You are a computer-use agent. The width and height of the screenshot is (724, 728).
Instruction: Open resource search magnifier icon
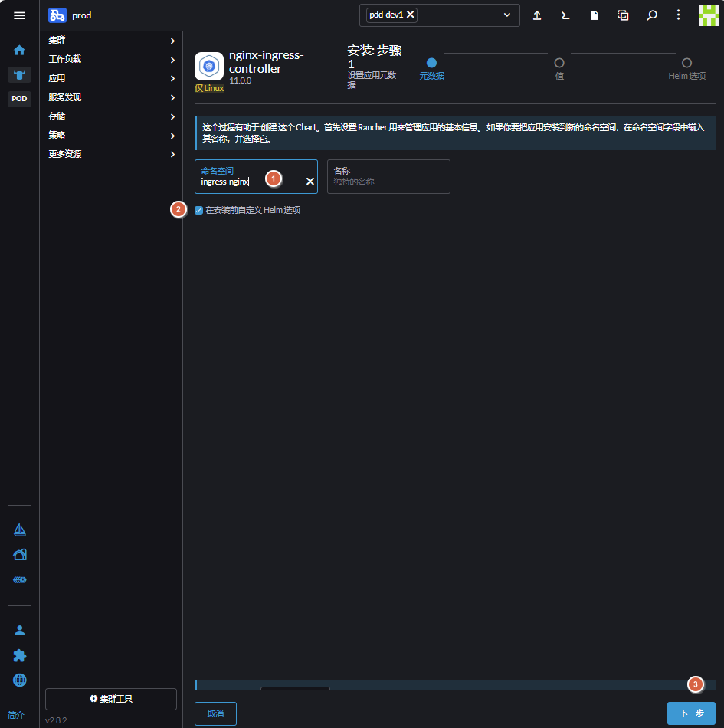click(x=651, y=15)
